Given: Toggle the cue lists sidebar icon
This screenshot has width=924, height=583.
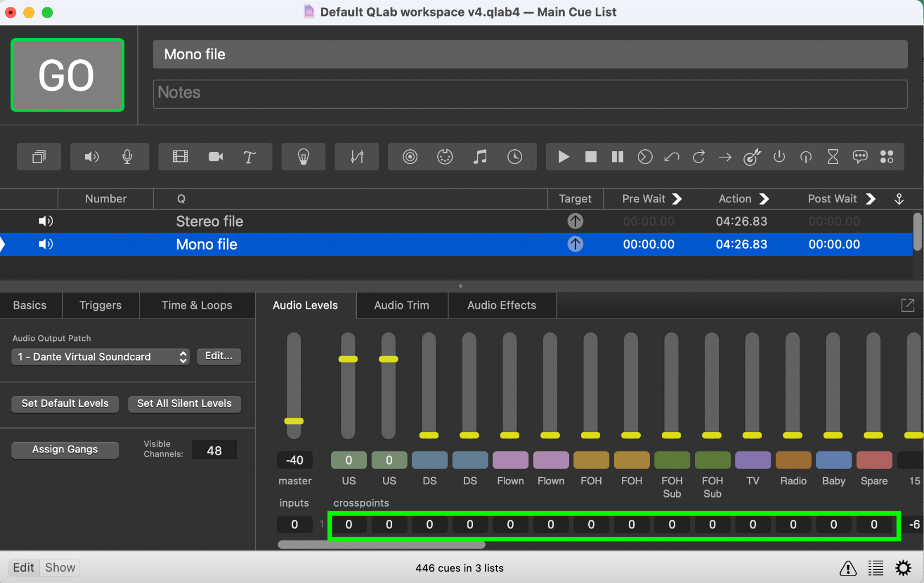Looking at the screenshot, I should (x=876, y=568).
